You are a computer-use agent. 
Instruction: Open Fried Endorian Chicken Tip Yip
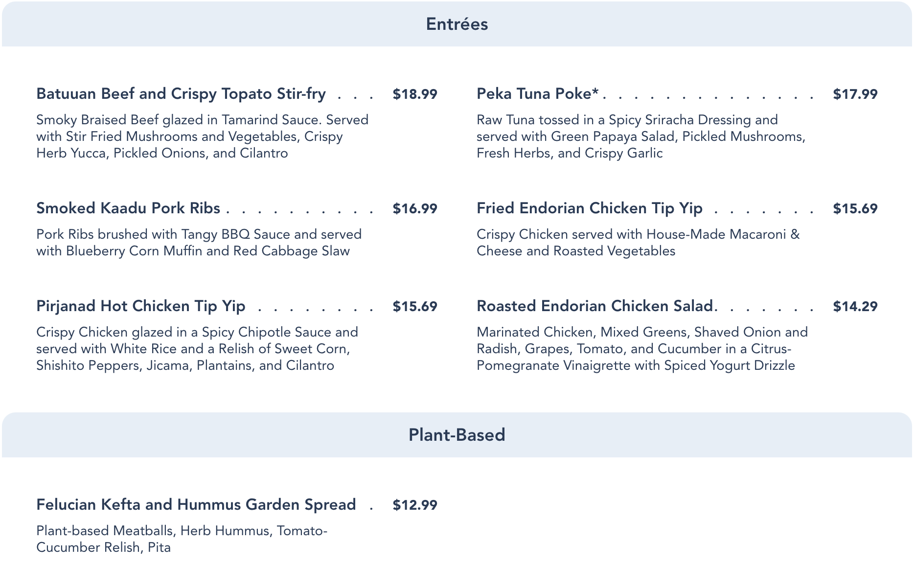589,208
